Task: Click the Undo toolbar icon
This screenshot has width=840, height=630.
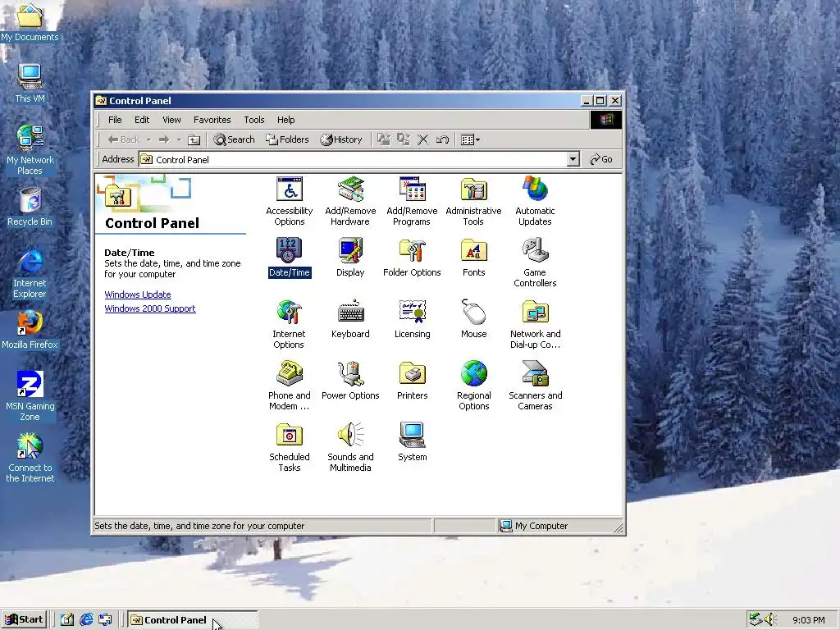Action: coord(442,139)
